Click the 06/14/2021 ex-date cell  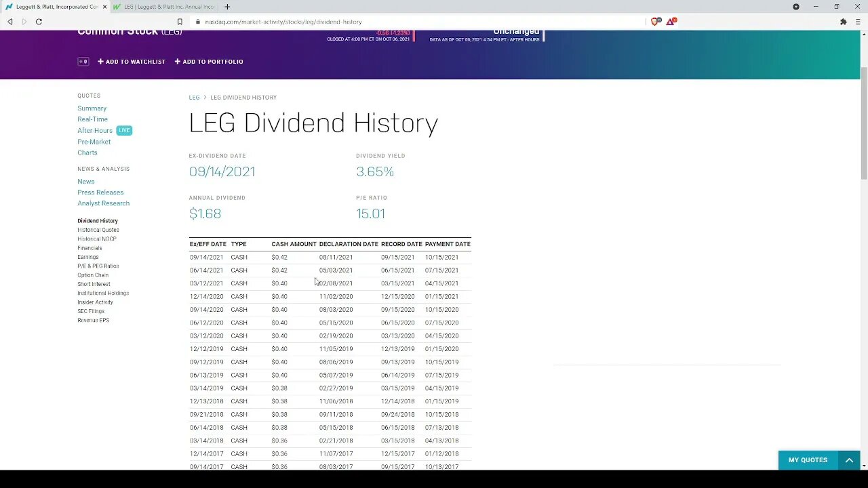pos(206,270)
